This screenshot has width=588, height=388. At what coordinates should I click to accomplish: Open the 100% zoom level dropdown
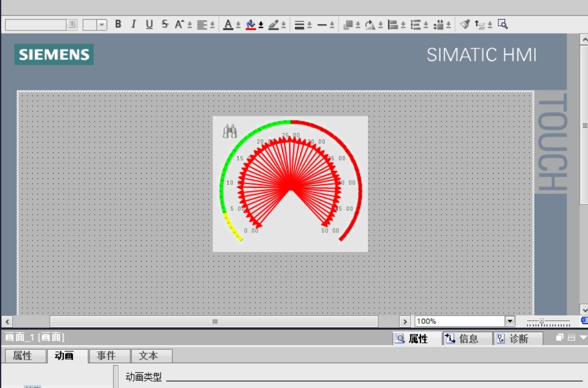[x=510, y=321]
